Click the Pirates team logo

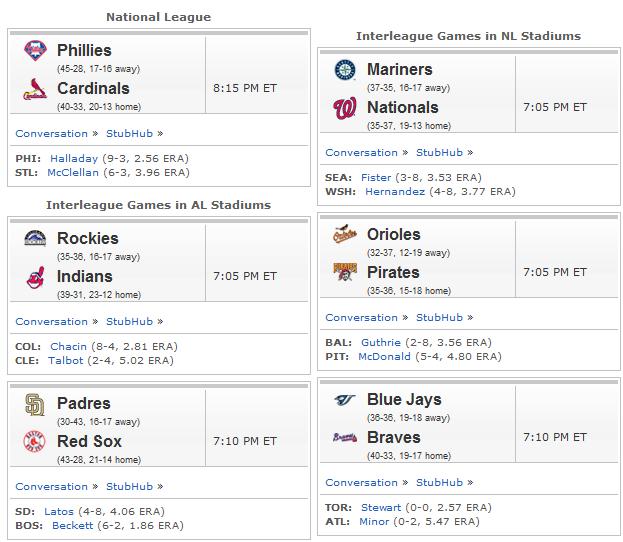click(345, 272)
